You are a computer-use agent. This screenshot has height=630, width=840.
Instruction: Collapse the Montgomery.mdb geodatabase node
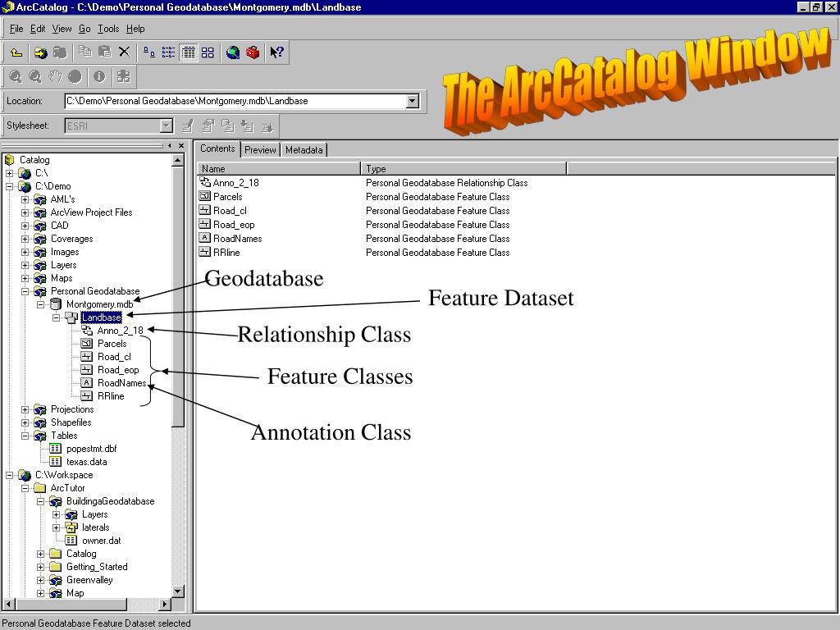click(41, 304)
